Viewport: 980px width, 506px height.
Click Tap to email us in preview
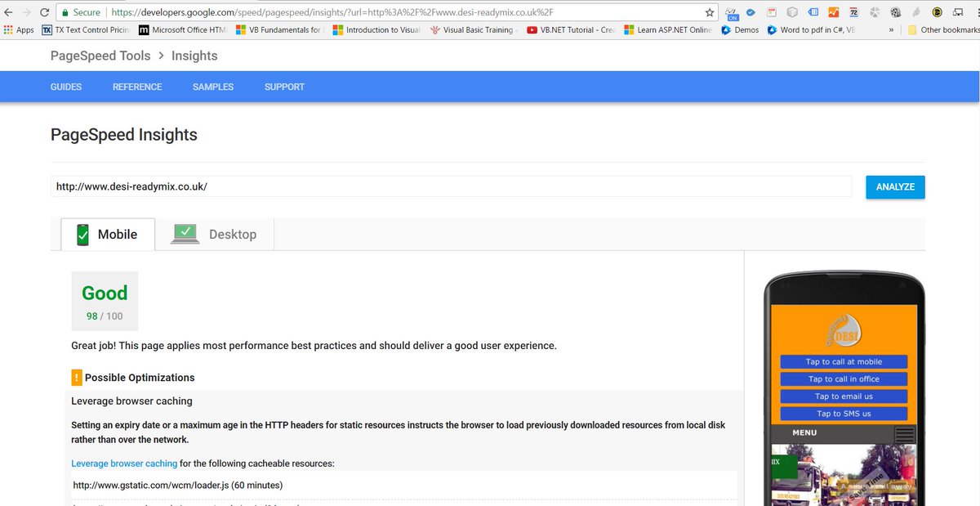click(x=844, y=396)
